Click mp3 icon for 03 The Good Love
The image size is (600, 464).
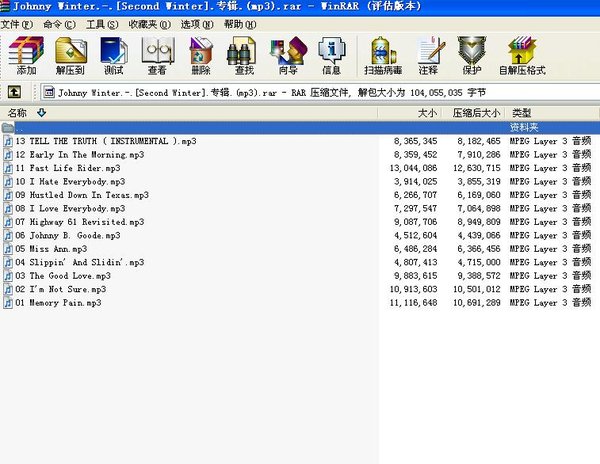(x=8, y=276)
